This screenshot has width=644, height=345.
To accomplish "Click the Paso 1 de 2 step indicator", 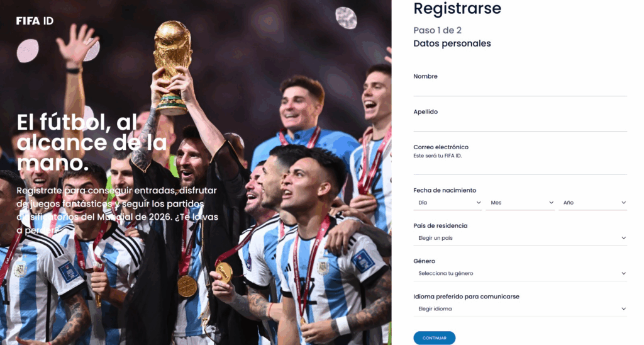I will point(438,30).
